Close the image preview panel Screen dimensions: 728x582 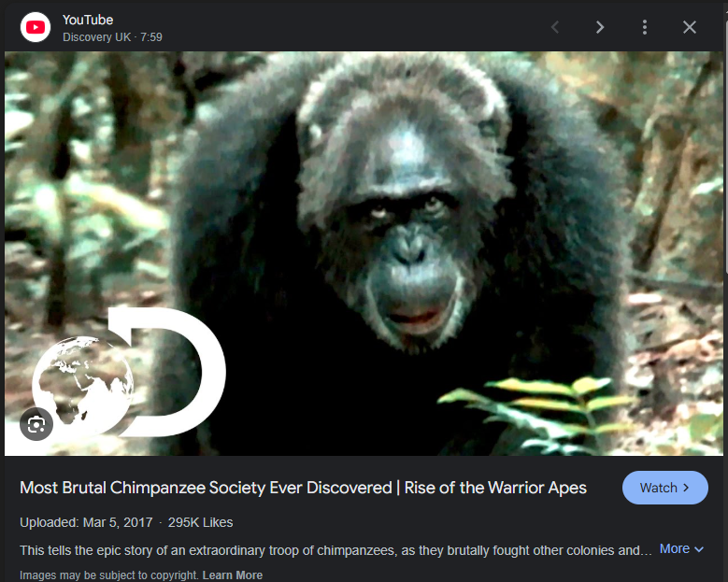point(690,27)
